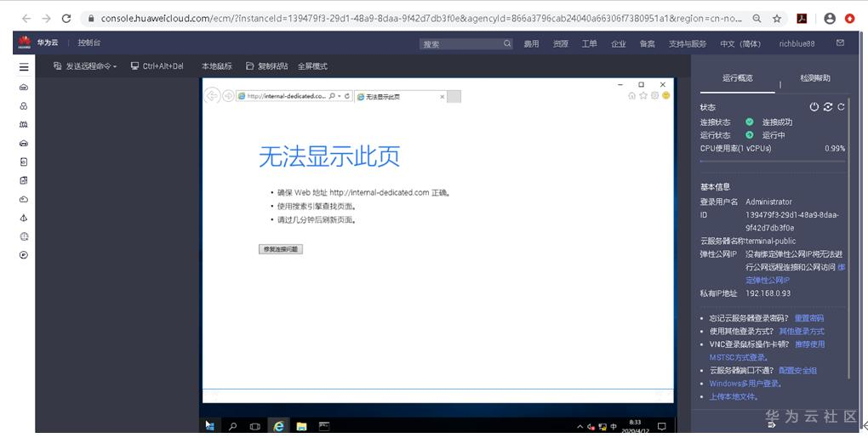The image size is (868, 438).
Task: Open the remote Windows Start button
Action: pos(210,426)
